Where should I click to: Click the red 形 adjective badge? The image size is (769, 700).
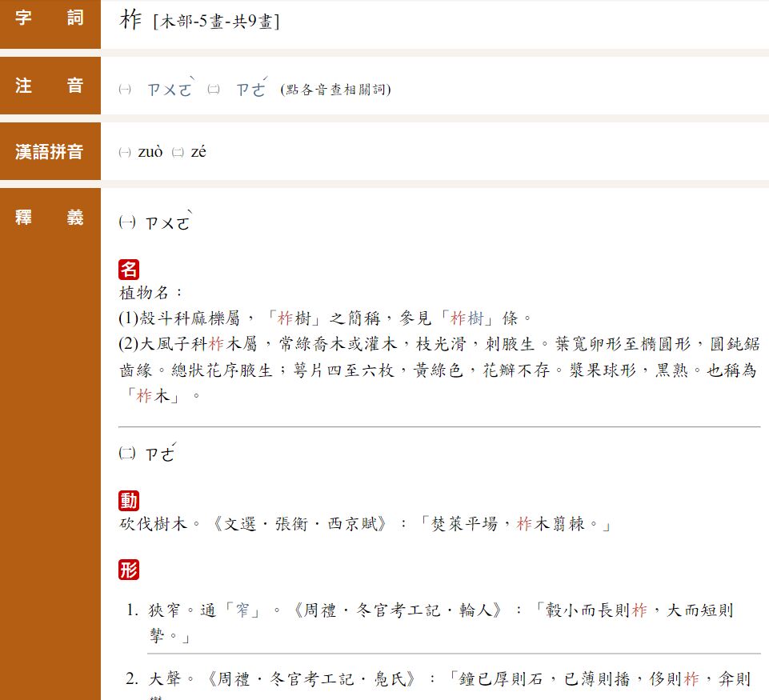pyautogui.click(x=129, y=570)
